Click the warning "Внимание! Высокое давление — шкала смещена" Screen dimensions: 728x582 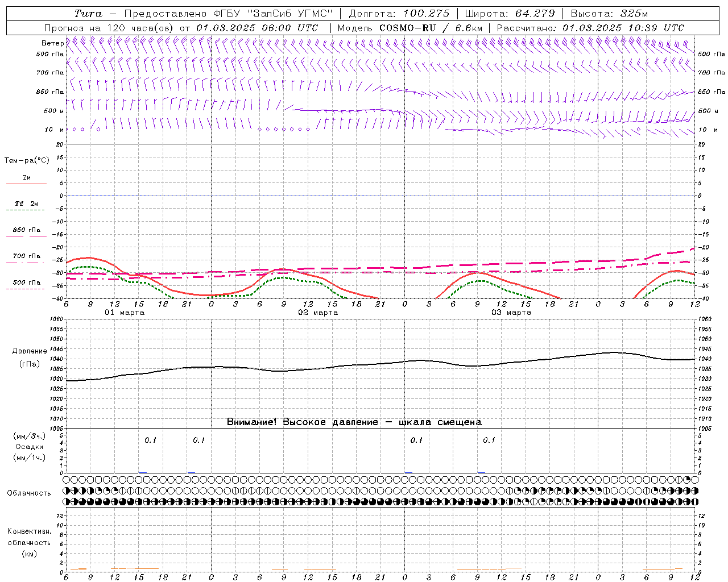pyautogui.click(x=354, y=422)
